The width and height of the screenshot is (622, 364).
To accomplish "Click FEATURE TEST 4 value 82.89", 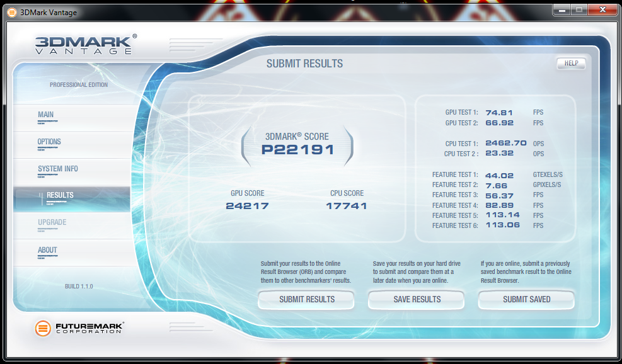I will tap(499, 205).
